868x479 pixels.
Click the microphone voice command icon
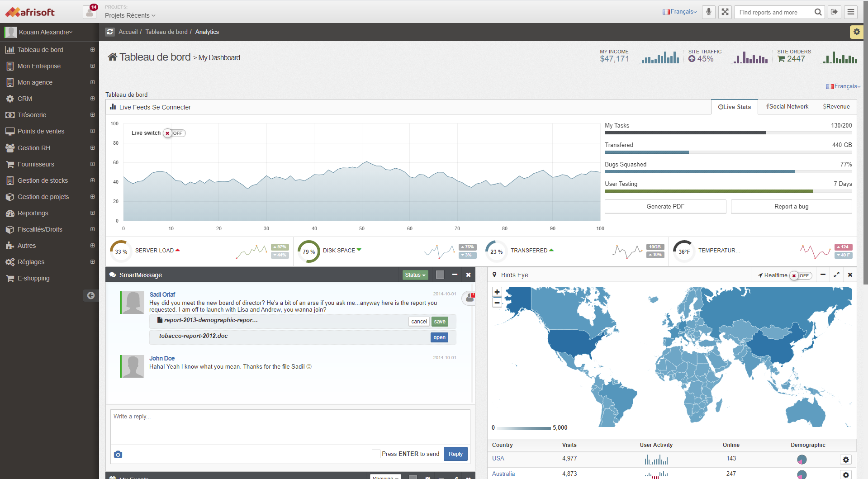(709, 12)
